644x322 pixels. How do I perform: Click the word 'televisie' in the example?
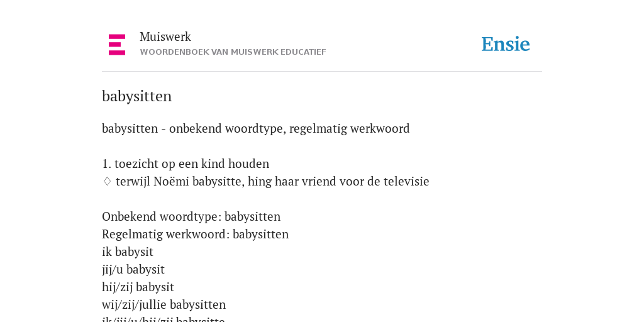point(406,182)
